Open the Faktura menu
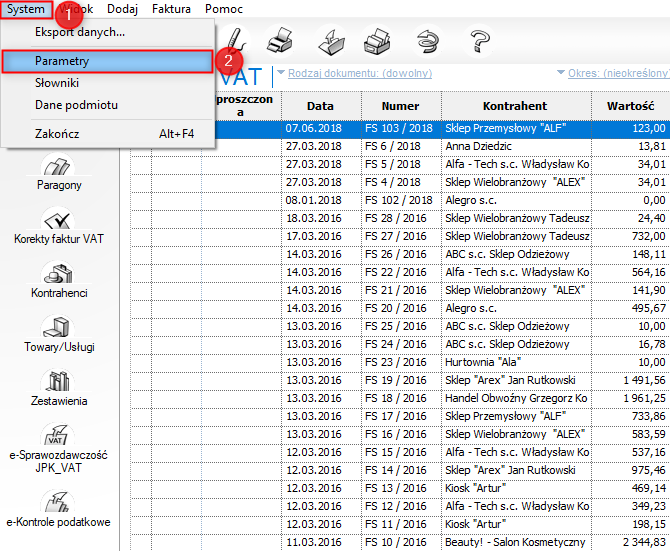The image size is (670, 551). pos(171,9)
